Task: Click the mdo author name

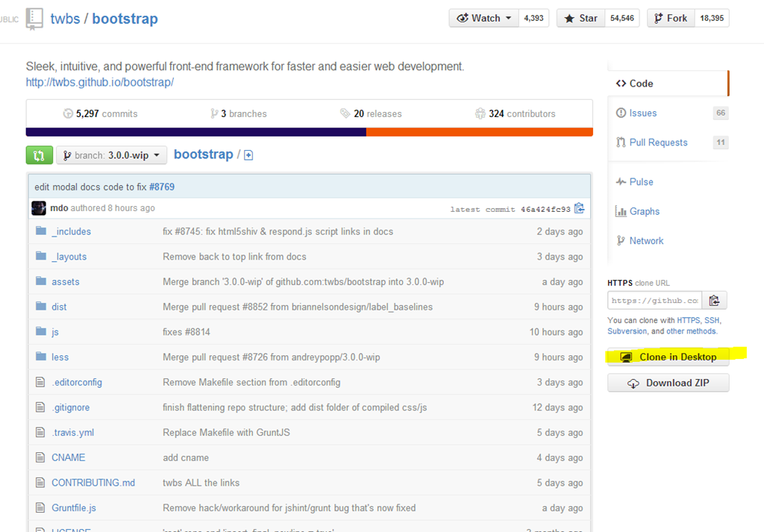Action: (x=59, y=208)
